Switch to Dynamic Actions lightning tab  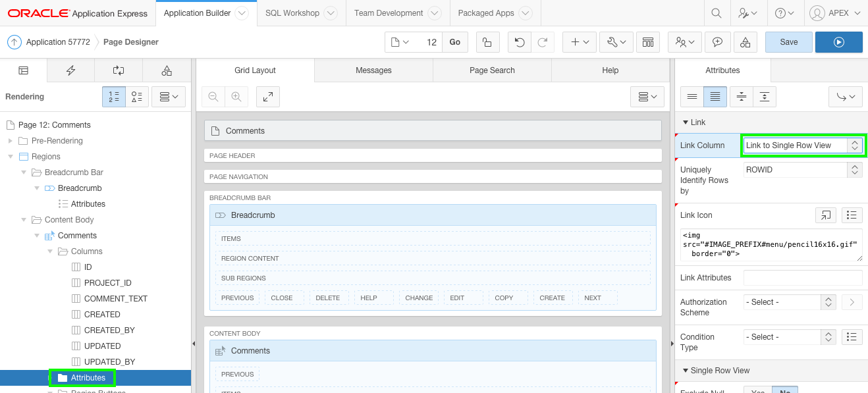coord(70,70)
